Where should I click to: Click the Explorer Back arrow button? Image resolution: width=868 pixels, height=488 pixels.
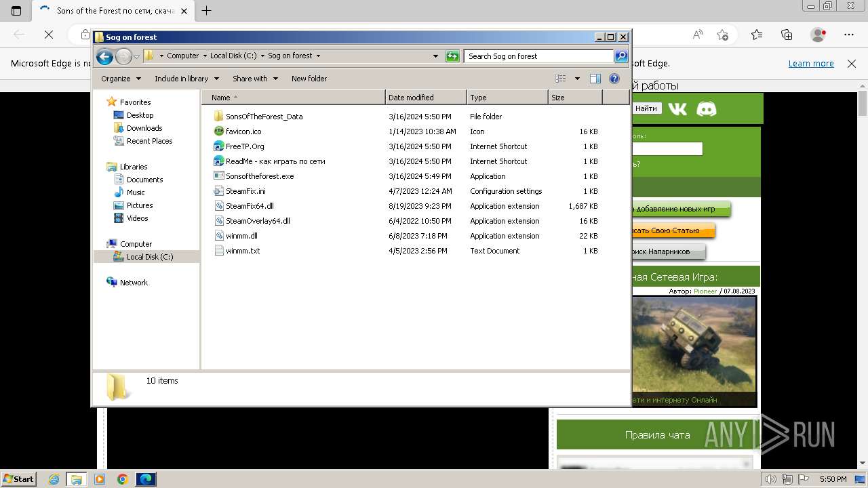point(104,56)
